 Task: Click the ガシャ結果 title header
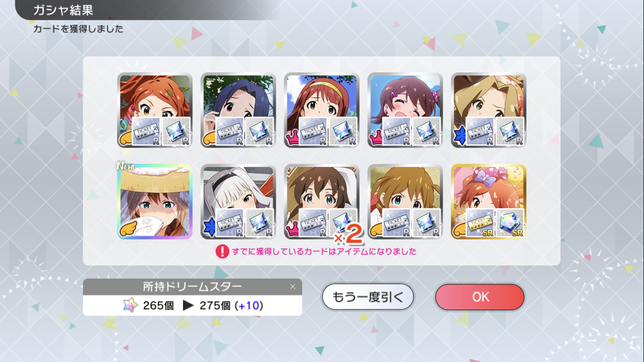point(63,10)
